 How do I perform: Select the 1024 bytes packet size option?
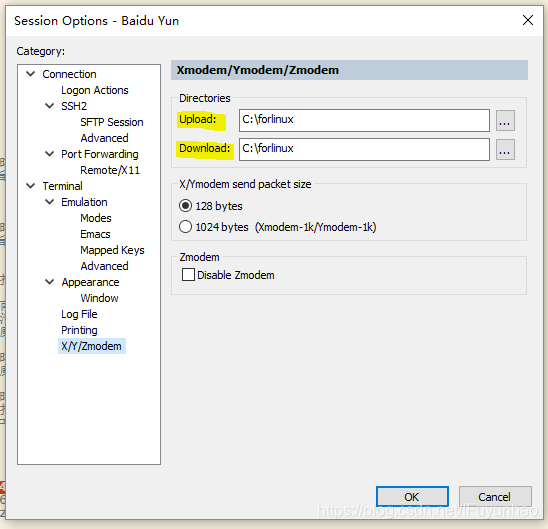[277, 227]
